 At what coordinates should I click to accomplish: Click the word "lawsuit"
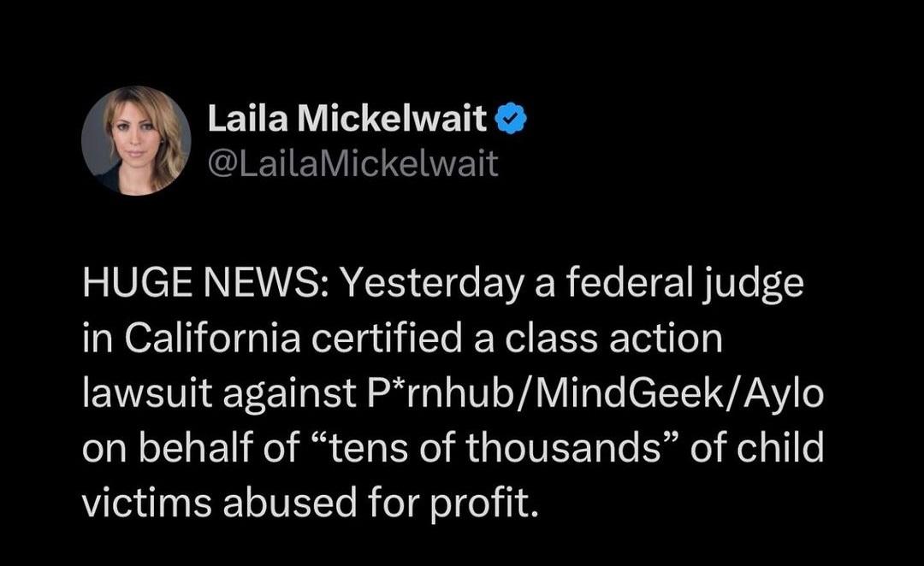pyautogui.click(x=147, y=393)
